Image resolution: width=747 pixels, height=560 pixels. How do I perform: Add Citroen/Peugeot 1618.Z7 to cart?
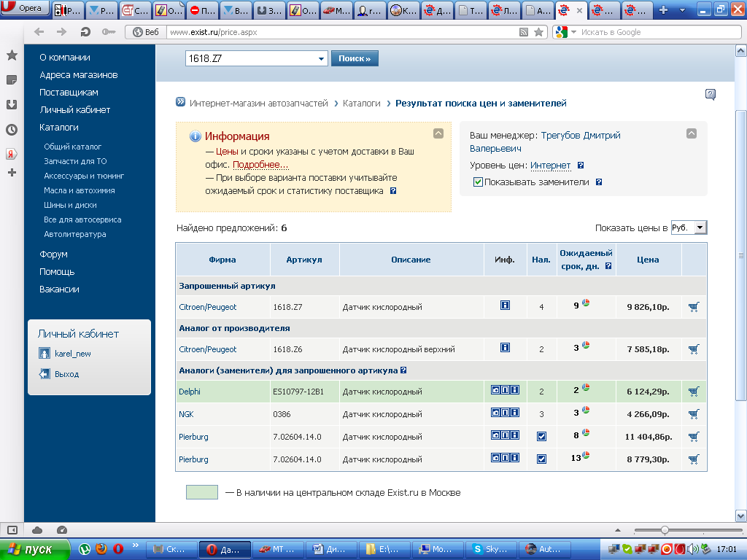point(694,307)
